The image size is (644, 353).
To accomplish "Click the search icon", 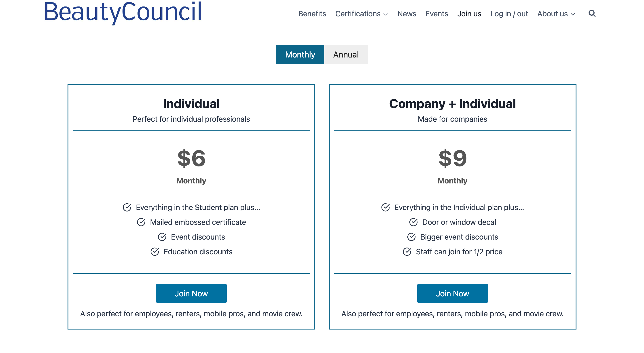I will pos(592,13).
